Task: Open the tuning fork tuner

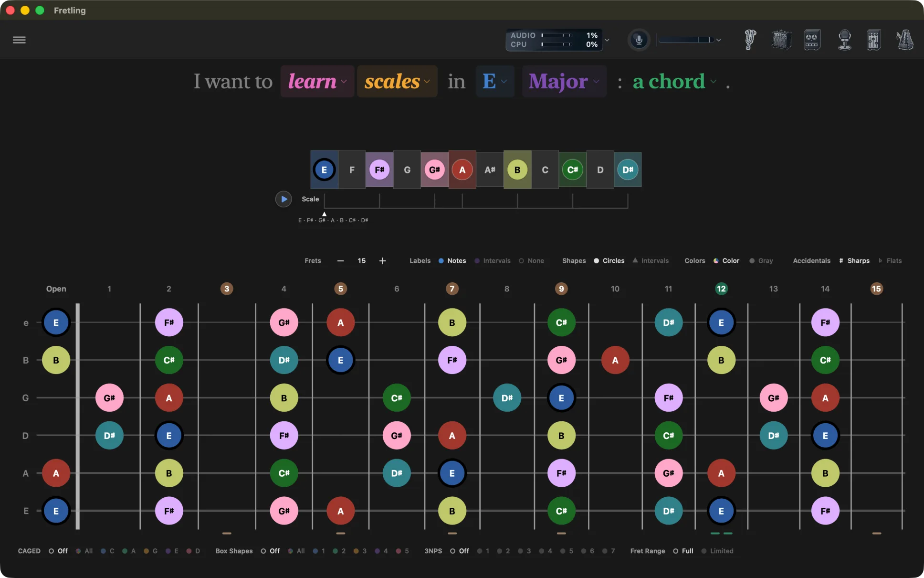Action: click(750, 40)
